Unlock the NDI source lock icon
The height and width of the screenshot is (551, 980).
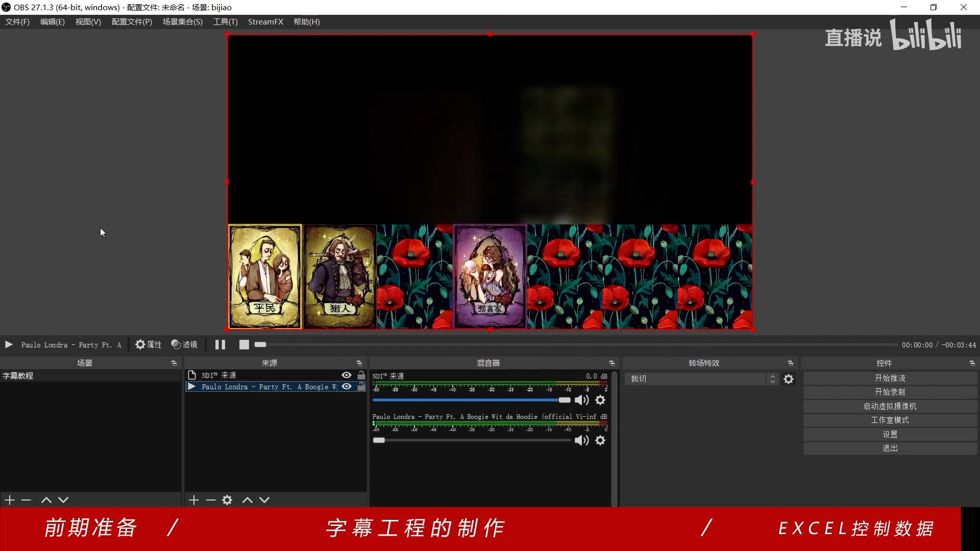(361, 375)
